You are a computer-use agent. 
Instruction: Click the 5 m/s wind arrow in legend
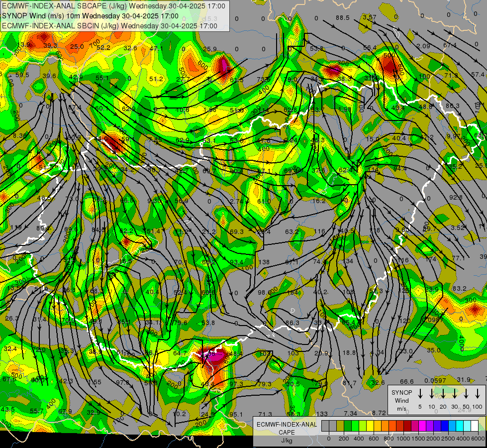[420, 394]
